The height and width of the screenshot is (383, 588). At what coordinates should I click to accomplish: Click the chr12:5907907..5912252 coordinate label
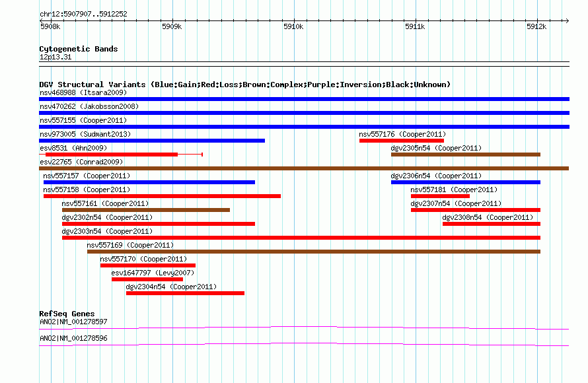tap(84, 14)
